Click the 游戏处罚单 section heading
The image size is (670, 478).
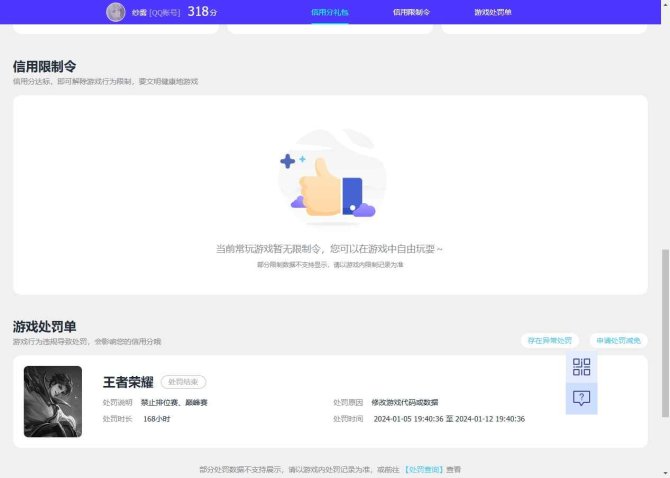(44, 327)
